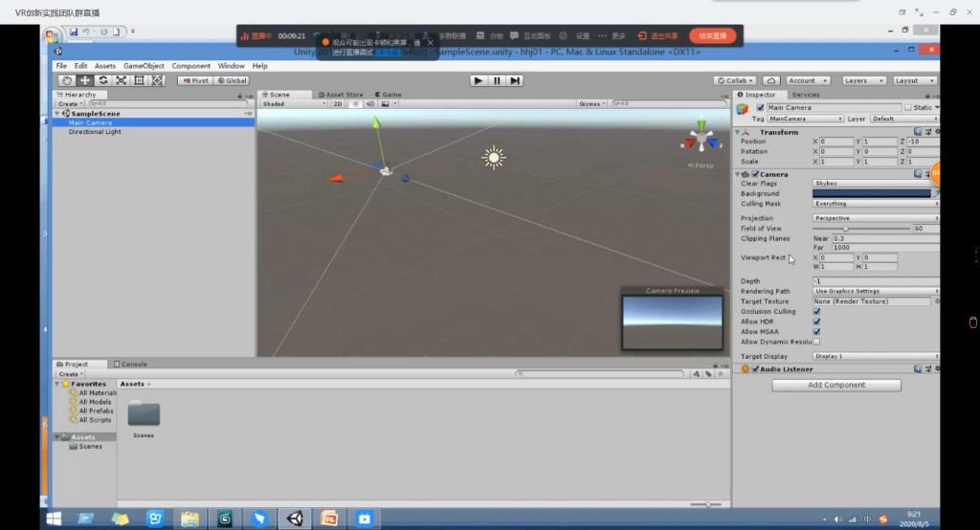Open Transform component preset settings icon
This screenshot has width=980, height=530.
(x=928, y=132)
